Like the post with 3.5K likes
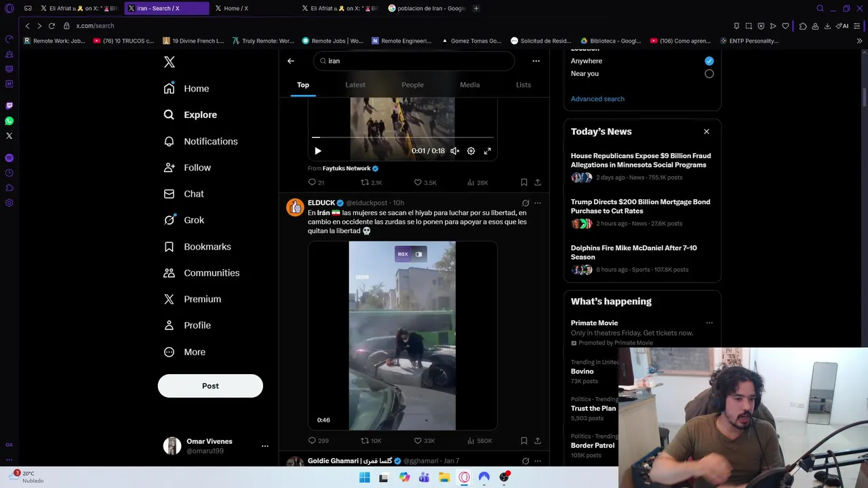This screenshot has width=868, height=488. [425, 182]
